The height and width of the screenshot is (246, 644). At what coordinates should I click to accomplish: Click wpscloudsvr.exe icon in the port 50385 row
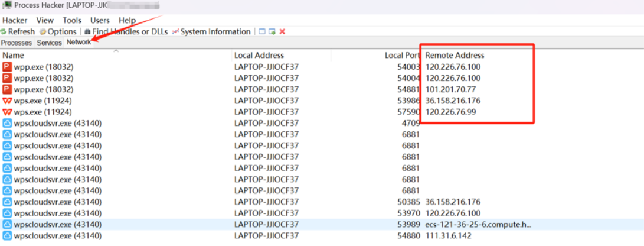7,202
